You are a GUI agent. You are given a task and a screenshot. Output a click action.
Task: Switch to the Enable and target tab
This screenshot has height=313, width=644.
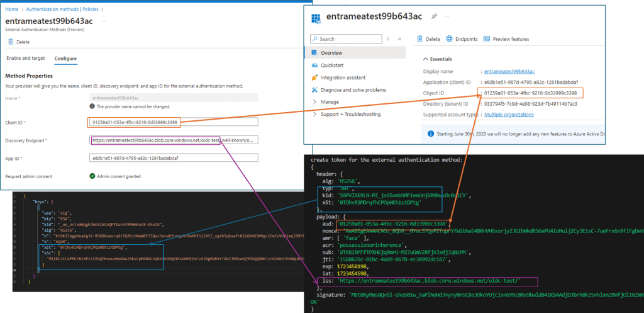click(x=25, y=59)
